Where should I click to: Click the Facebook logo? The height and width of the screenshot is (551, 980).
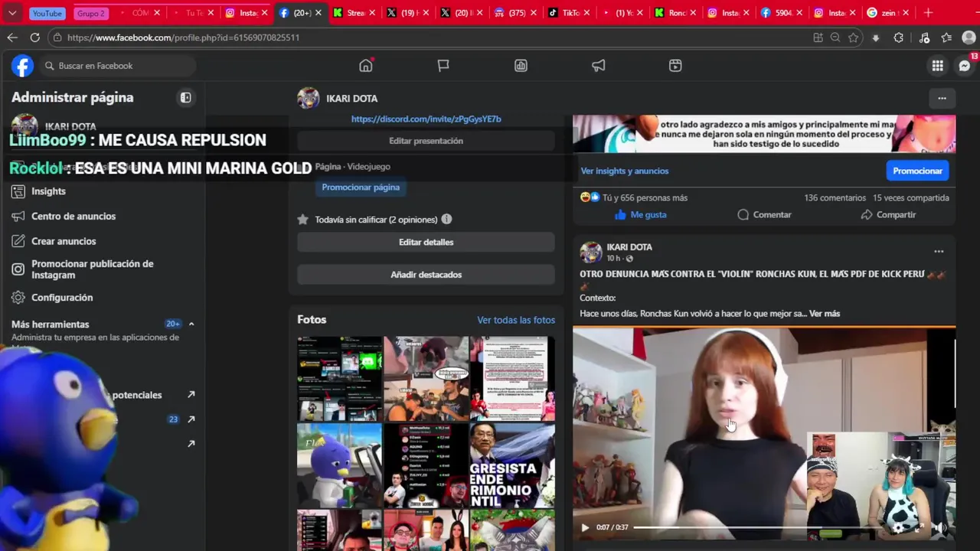pos(22,66)
